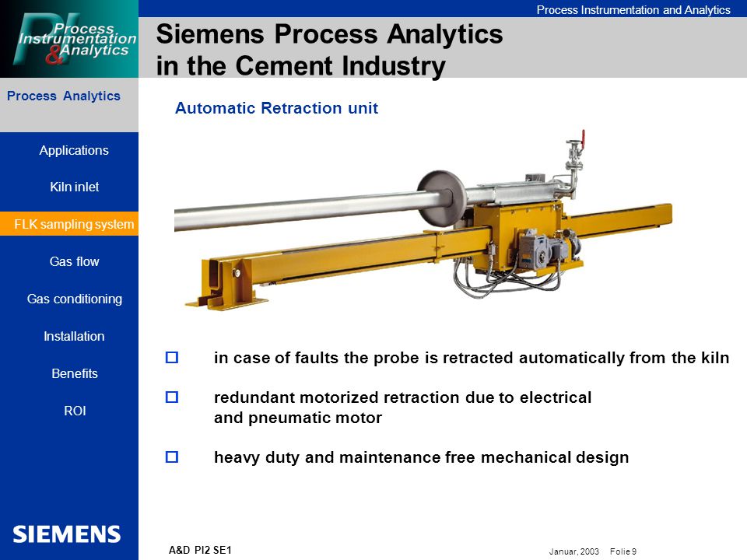Open the Kiln inlet section
The width and height of the screenshot is (747, 560).
tap(75, 187)
